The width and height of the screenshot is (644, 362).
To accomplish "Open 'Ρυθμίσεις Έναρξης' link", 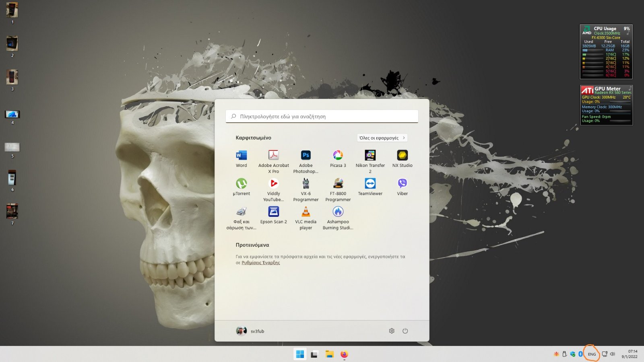I will pos(260,263).
